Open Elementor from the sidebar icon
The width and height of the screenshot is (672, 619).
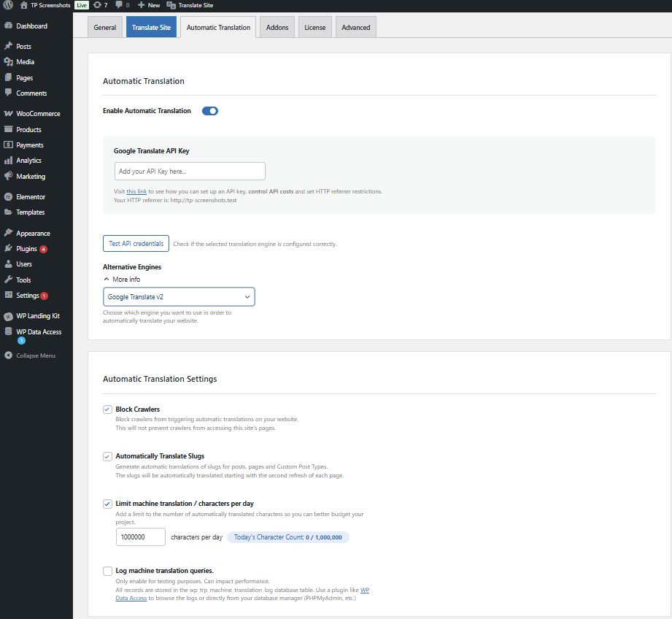point(8,197)
